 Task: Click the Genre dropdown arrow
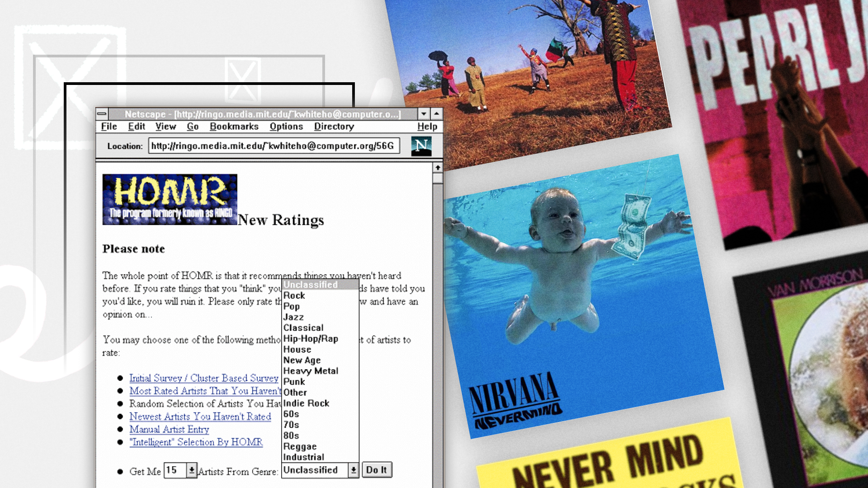point(354,470)
